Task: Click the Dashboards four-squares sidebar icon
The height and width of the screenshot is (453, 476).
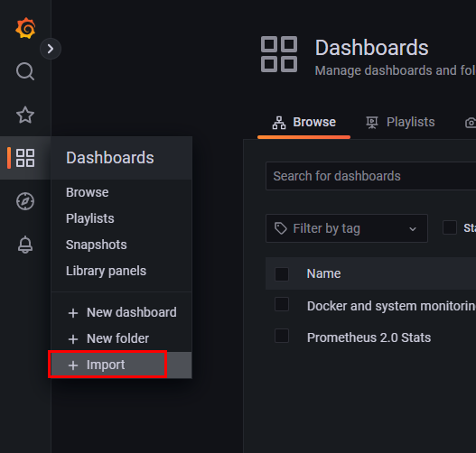Action: tap(25, 158)
